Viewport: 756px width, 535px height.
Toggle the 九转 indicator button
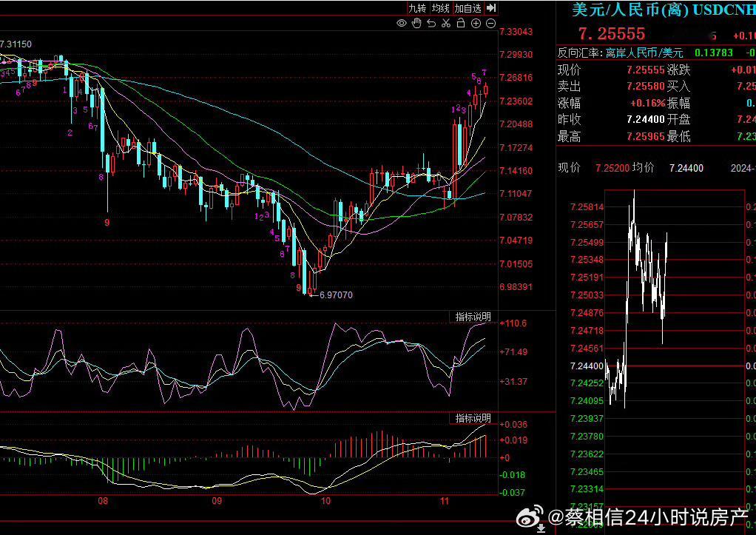[417, 8]
